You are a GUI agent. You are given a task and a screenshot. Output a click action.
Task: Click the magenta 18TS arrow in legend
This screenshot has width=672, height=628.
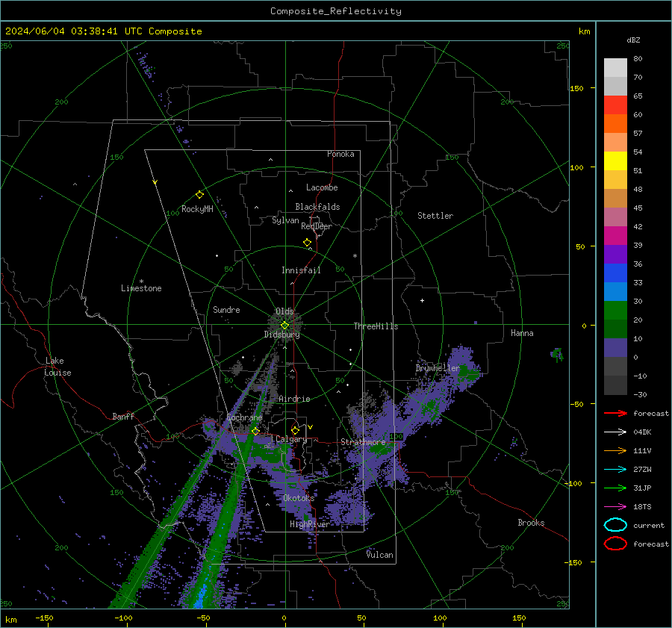pyautogui.click(x=615, y=507)
